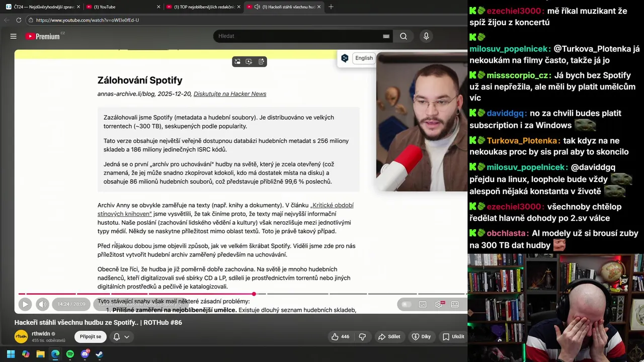Screen dimensions: 644x362
Task: Click the video title Hackeři stáhli všechnu hudbu
Action: (x=98, y=322)
